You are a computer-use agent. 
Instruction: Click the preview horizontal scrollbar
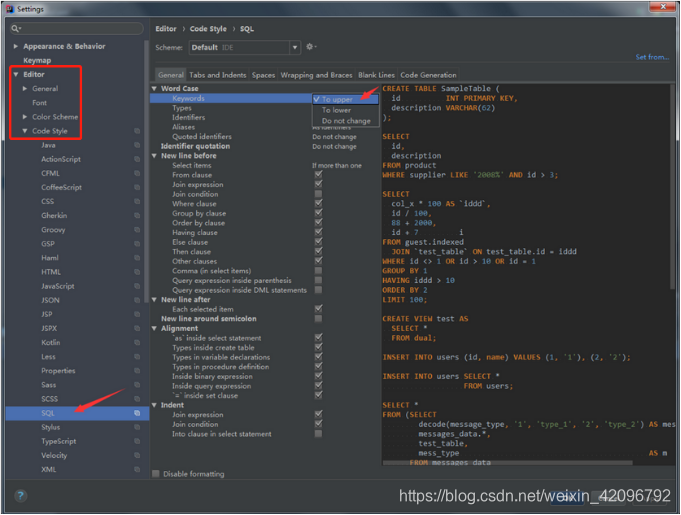point(508,463)
